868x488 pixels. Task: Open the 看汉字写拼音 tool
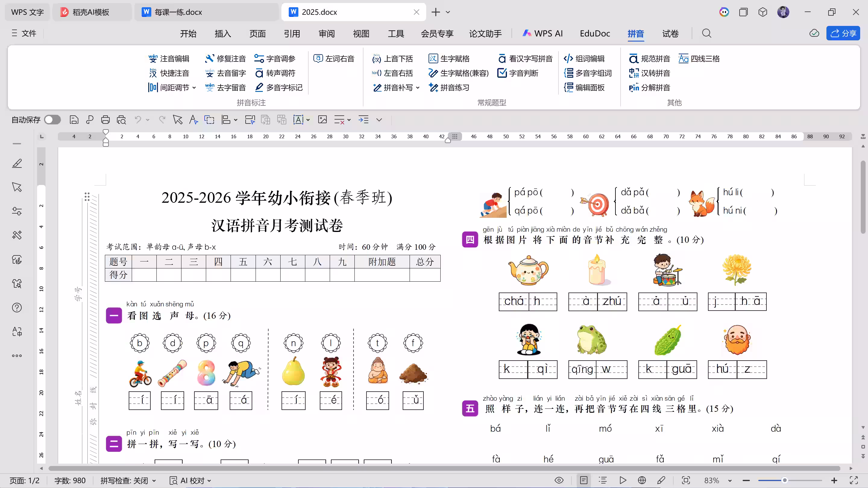[x=530, y=58]
